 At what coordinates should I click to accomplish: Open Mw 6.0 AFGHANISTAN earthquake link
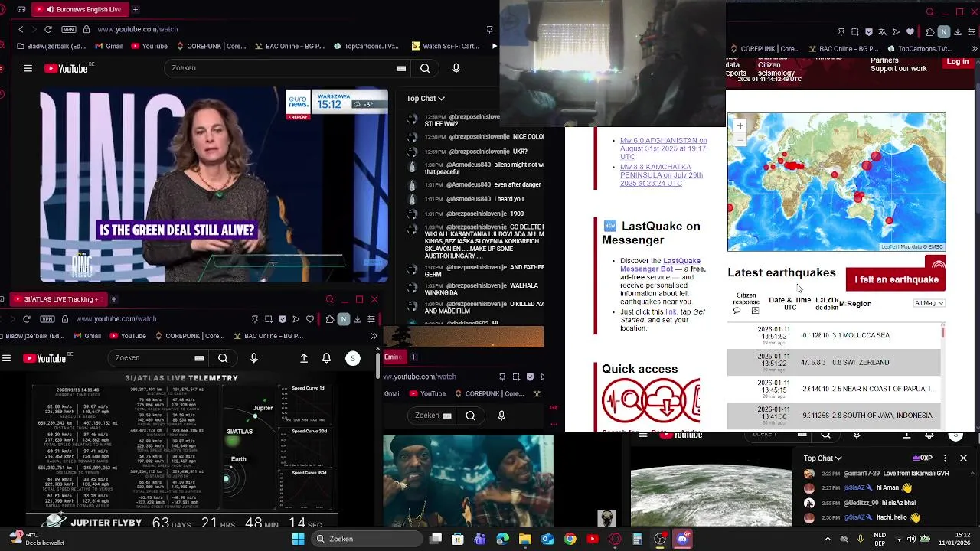663,148
